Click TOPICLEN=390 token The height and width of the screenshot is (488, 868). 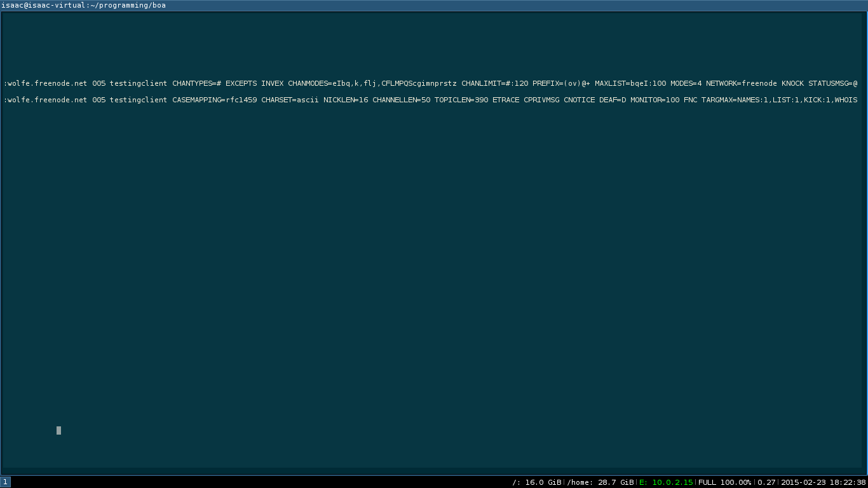click(x=461, y=100)
